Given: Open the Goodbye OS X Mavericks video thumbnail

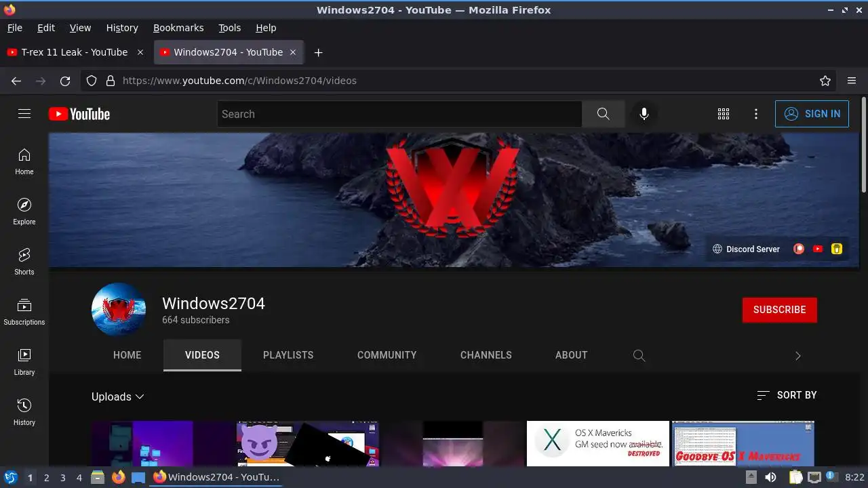Looking at the screenshot, I should click(743, 443).
